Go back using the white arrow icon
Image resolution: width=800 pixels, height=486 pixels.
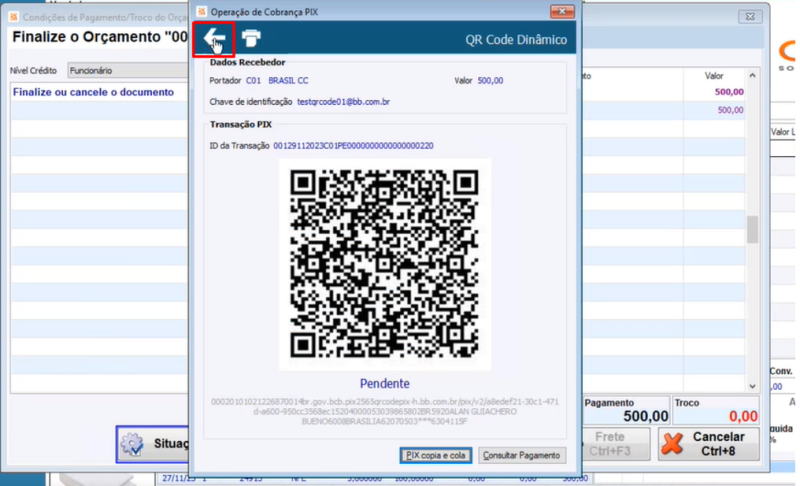(214, 39)
